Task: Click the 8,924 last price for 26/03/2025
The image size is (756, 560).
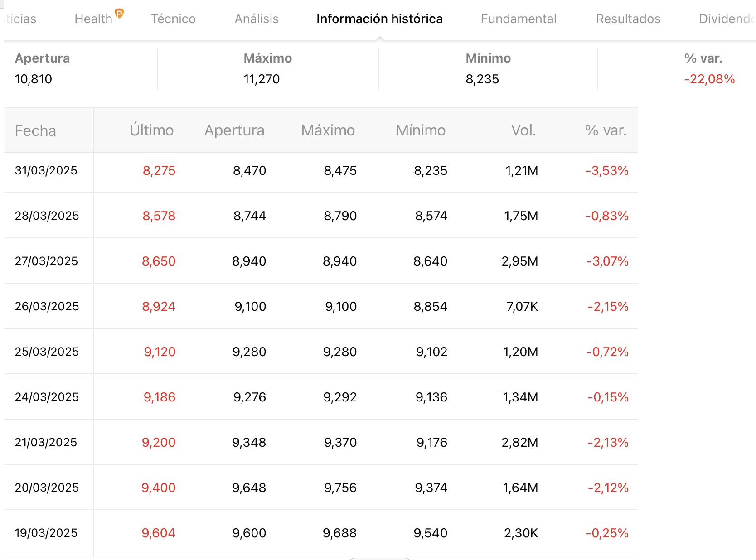Action: pos(159,307)
